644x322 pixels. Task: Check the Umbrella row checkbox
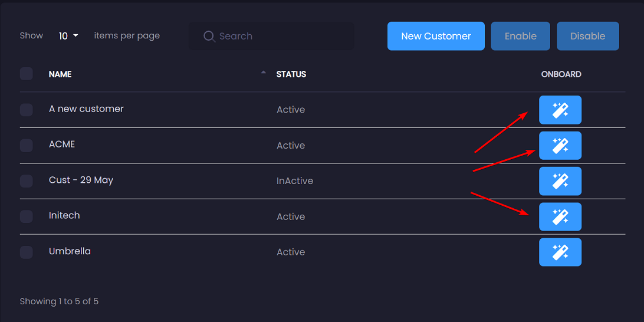point(27,252)
